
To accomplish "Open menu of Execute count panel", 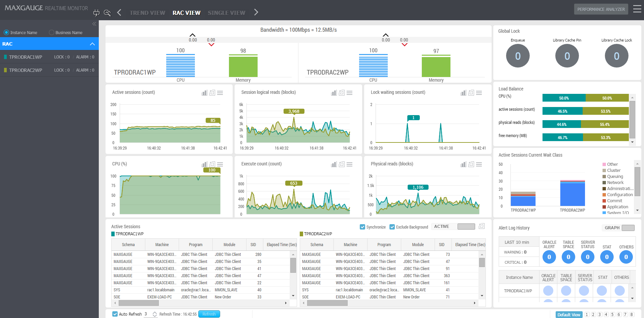I will coord(350,164).
